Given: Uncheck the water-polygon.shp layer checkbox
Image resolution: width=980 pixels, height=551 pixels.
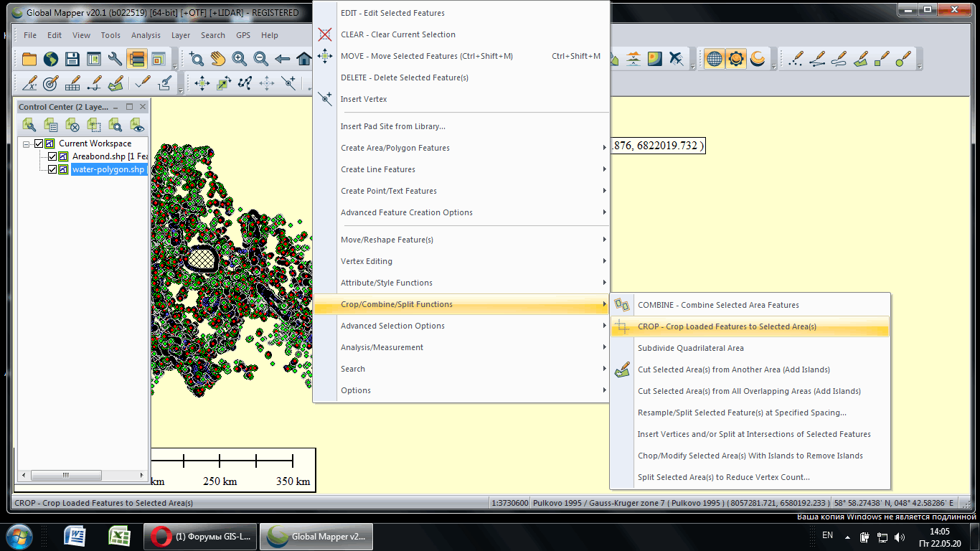Looking at the screenshot, I should click(52, 170).
